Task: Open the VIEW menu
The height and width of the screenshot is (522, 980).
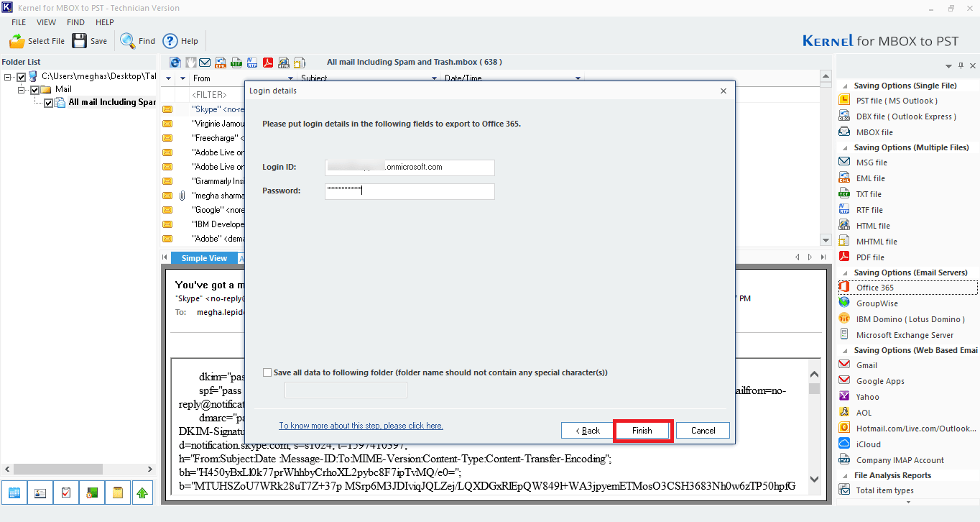Action: click(46, 22)
